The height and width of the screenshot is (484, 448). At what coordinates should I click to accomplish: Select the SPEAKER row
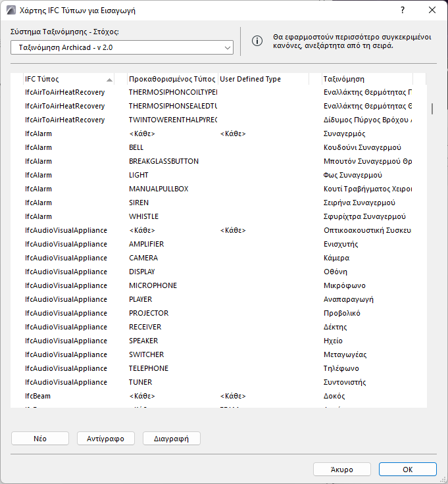218,341
